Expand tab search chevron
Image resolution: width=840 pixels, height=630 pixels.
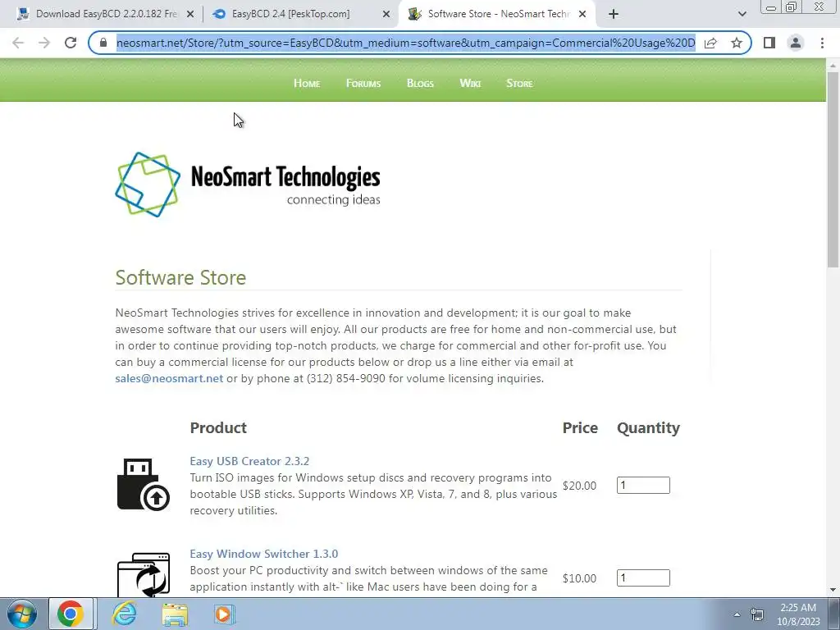coord(742,14)
